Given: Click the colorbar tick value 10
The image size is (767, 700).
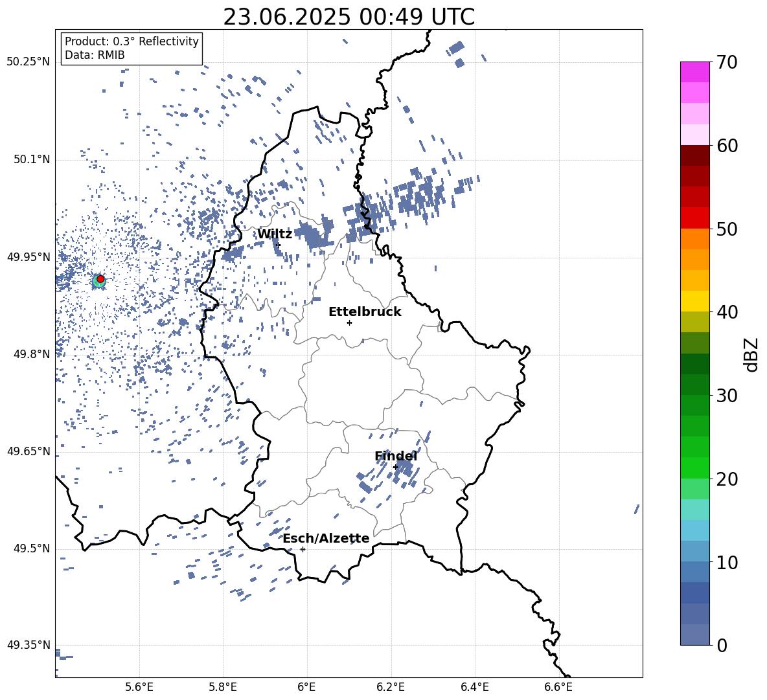Looking at the screenshot, I should point(727,562).
